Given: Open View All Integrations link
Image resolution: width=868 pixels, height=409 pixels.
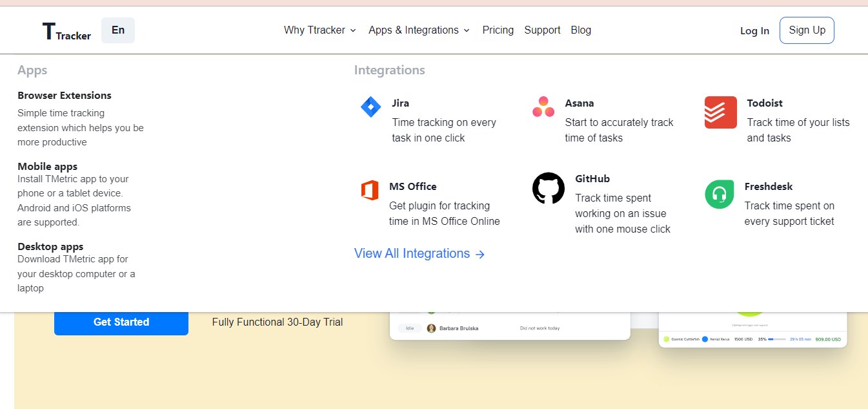Looking at the screenshot, I should 419,253.
